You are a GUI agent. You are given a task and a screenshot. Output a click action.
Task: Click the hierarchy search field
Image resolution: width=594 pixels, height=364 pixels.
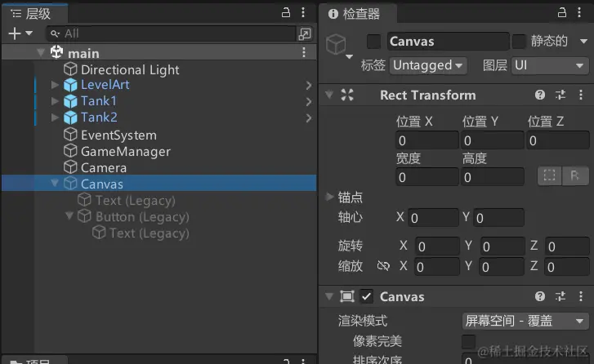[172, 33]
